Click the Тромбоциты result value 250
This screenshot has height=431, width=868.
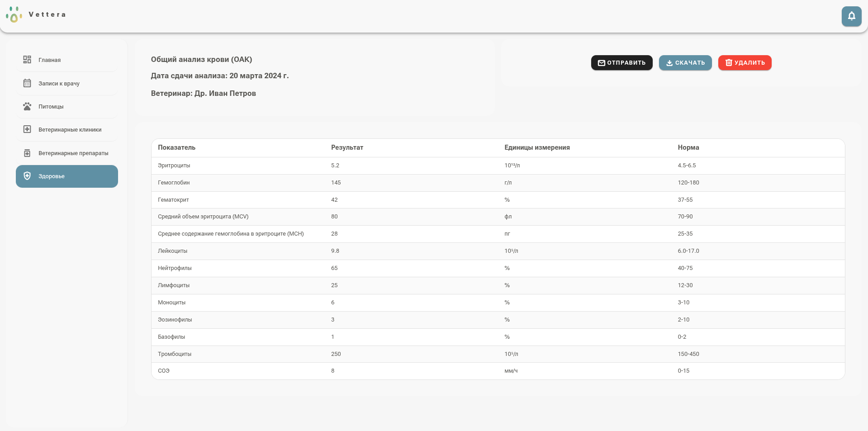336,354
